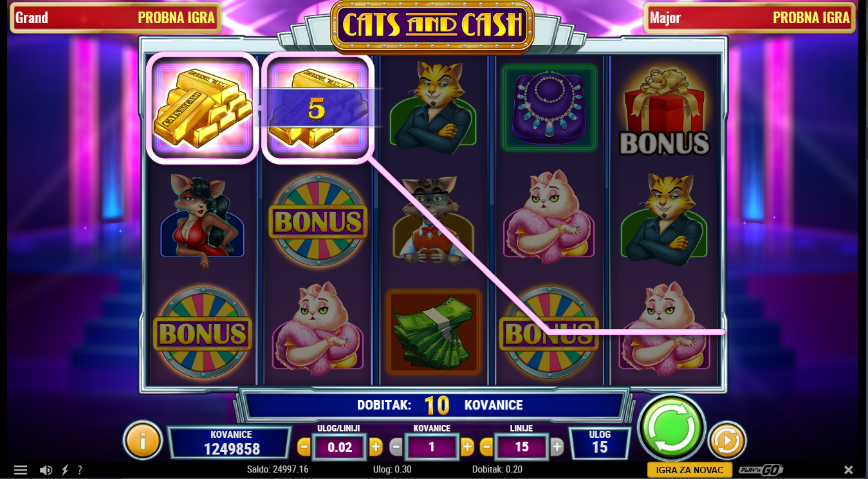Viewport: 868px width, 479px height.
Task: Decrease Linije lines count with minus
Action: (x=486, y=447)
